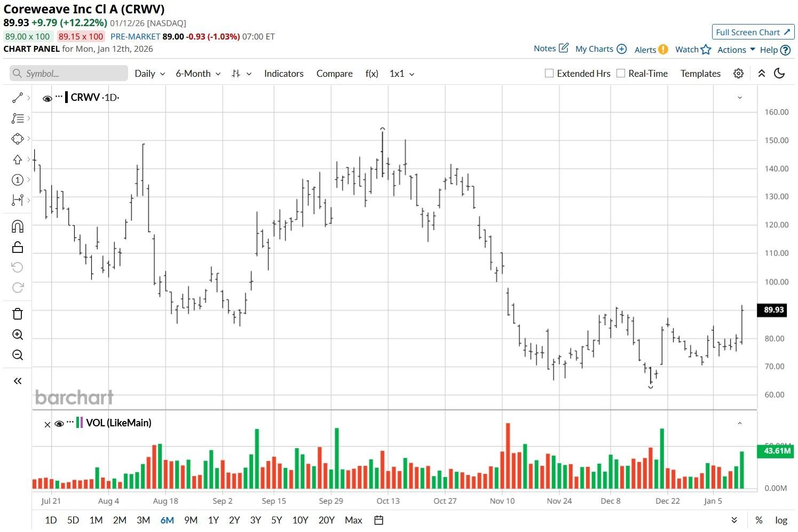
Task: Open the f(x) expressions menu
Action: (x=372, y=74)
